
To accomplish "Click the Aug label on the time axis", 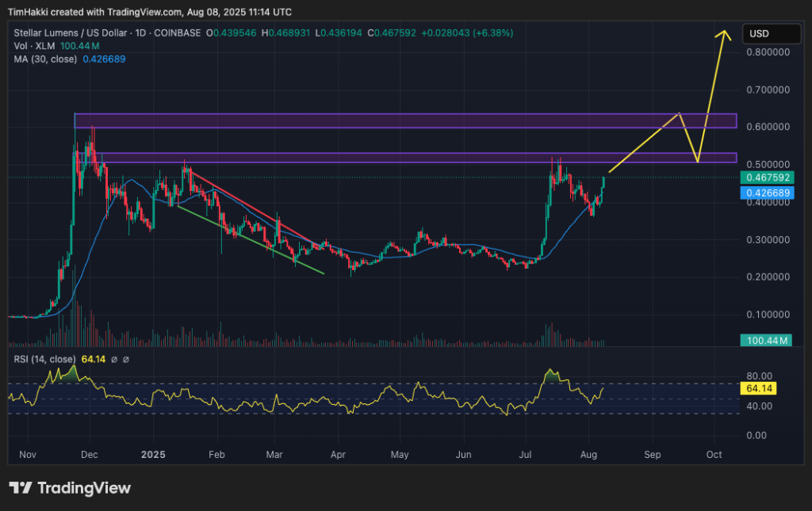I will coord(589,455).
